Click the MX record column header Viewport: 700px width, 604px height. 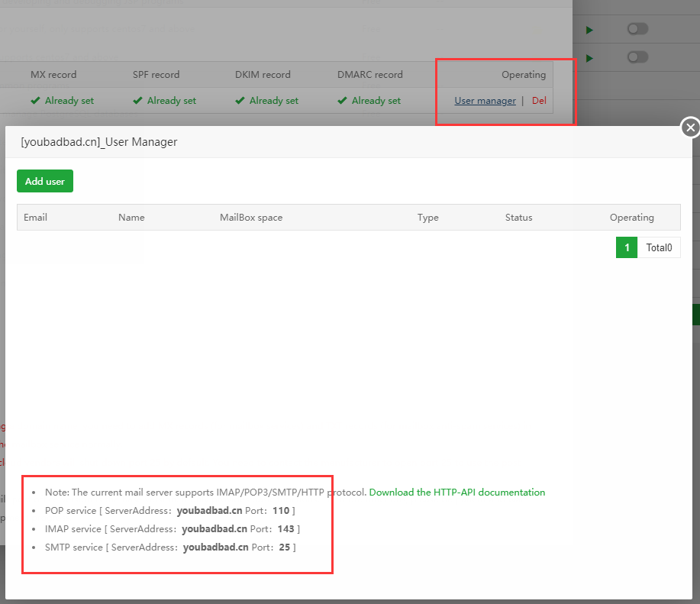pos(53,75)
